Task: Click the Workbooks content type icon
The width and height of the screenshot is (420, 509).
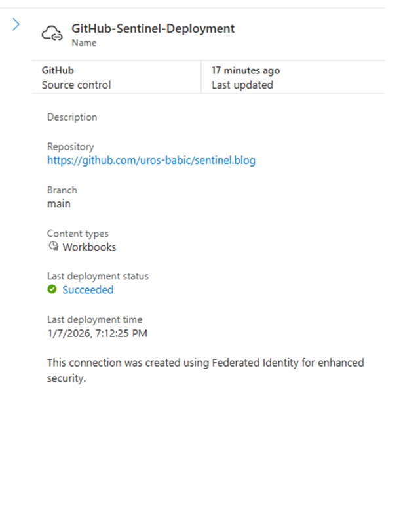Action: [53, 247]
